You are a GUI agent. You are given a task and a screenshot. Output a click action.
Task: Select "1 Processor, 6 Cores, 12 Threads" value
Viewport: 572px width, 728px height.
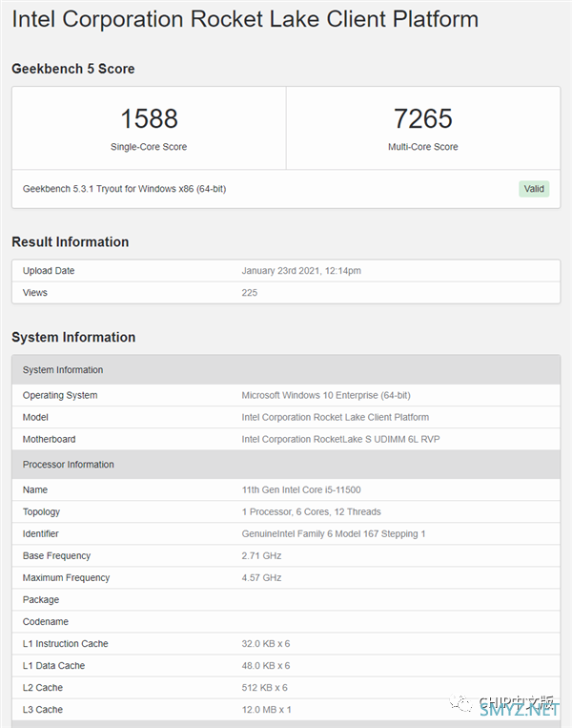click(x=312, y=511)
